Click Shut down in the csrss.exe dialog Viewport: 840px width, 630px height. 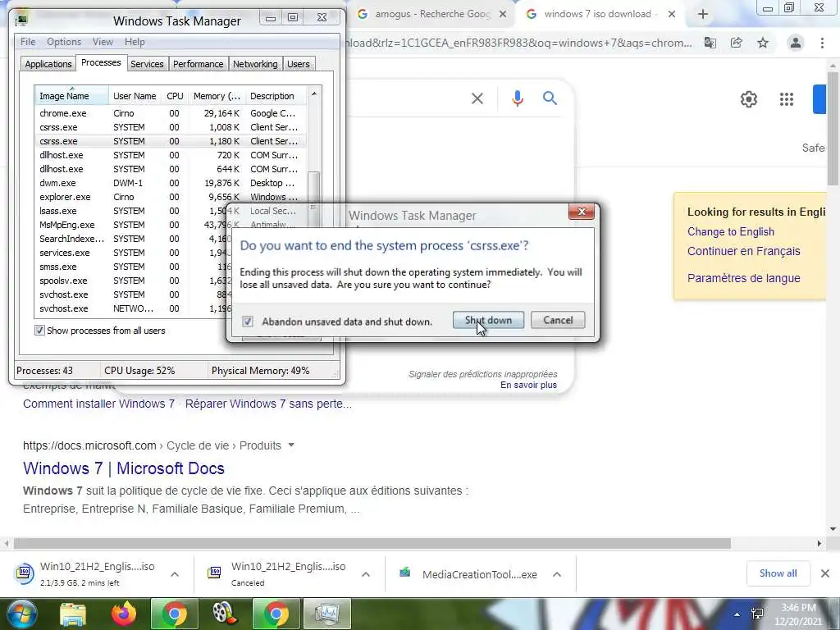[488, 320]
